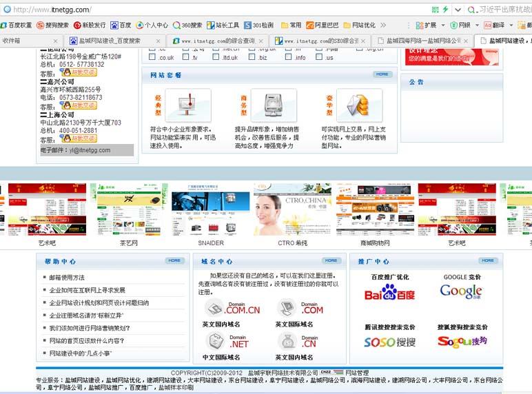
Task: Click the Sogou search logo
Action: pyautogui.click(x=462, y=341)
